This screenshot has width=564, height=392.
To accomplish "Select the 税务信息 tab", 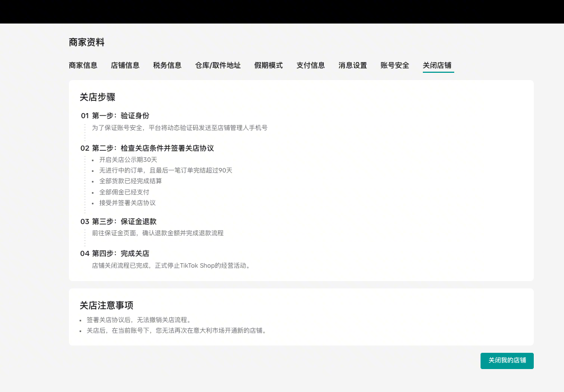I will [x=167, y=65].
